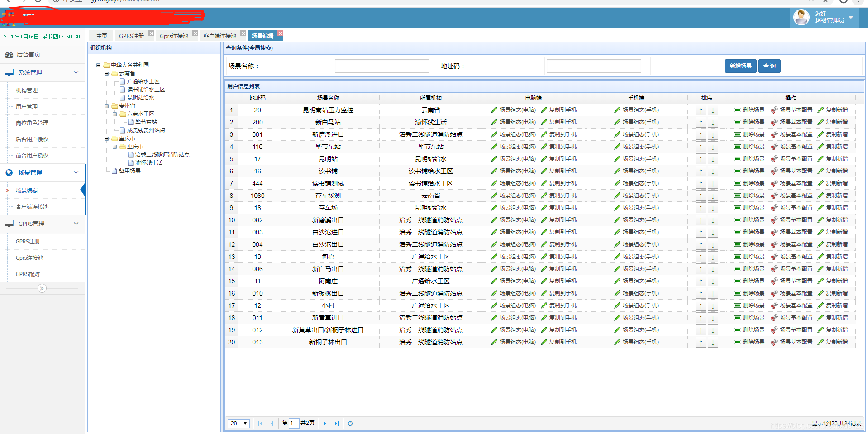
Task: Open 后台首页 in sidebar
Action: 29,54
